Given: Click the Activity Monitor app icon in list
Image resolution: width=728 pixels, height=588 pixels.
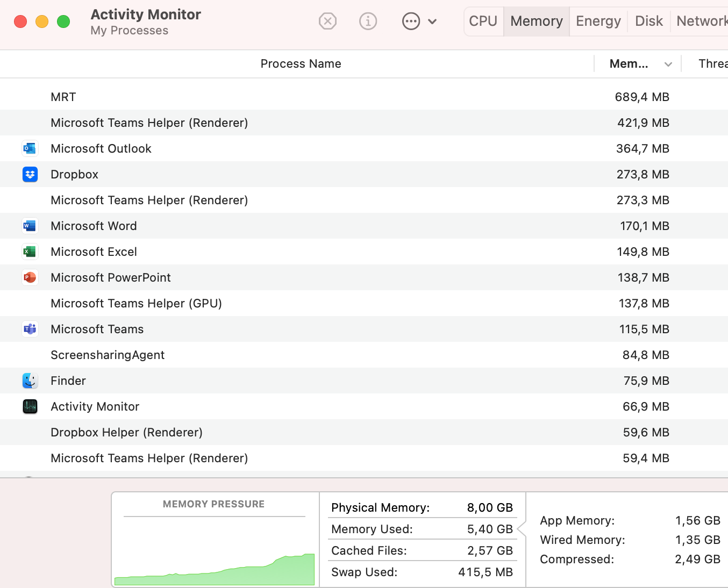Looking at the screenshot, I should [x=30, y=406].
